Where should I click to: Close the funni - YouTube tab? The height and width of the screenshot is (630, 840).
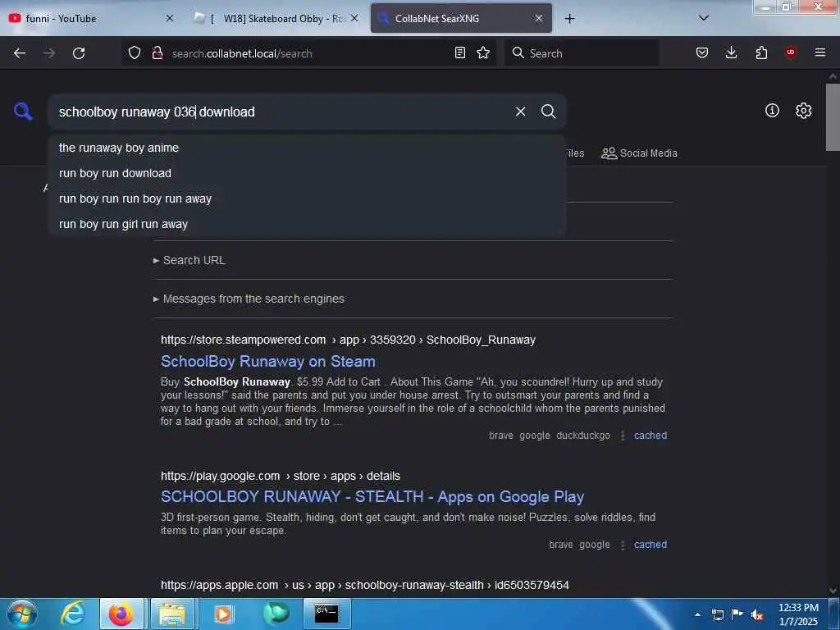[x=170, y=18]
